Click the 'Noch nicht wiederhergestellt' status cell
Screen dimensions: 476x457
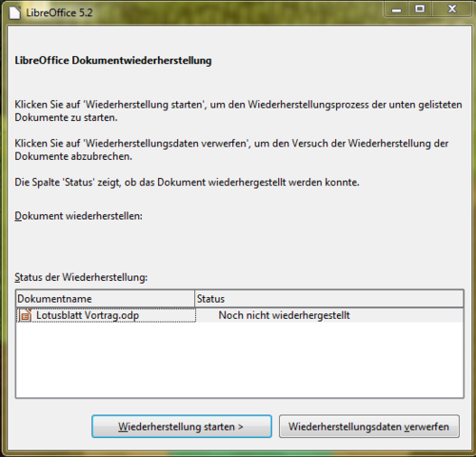coord(284,315)
